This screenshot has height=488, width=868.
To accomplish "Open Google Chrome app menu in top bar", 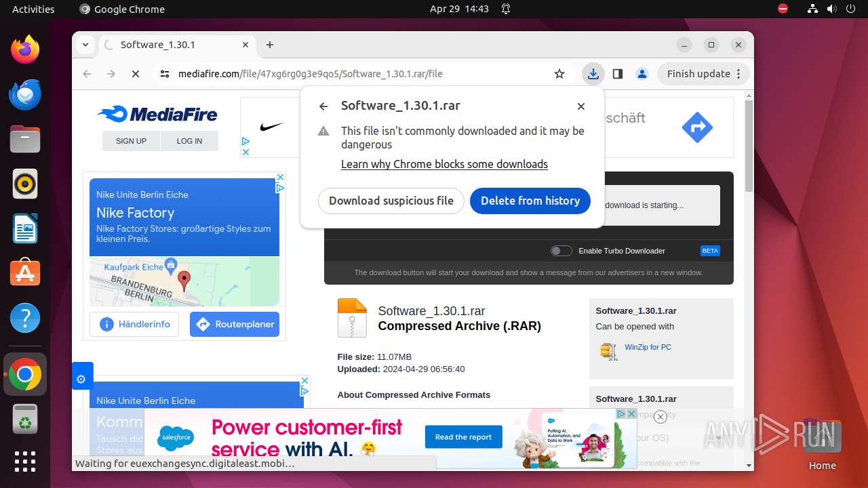I will coord(122,9).
